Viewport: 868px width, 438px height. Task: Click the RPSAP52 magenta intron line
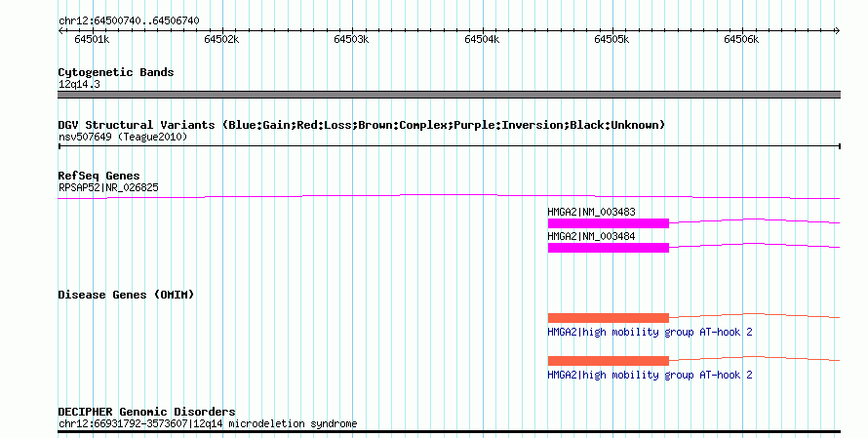tap(449, 196)
